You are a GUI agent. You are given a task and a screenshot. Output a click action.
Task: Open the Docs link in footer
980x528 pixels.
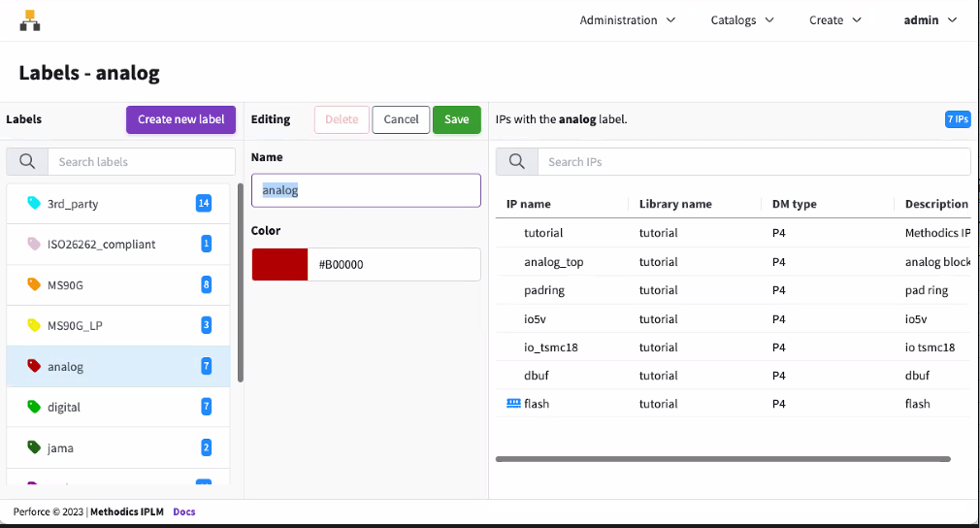point(184,511)
